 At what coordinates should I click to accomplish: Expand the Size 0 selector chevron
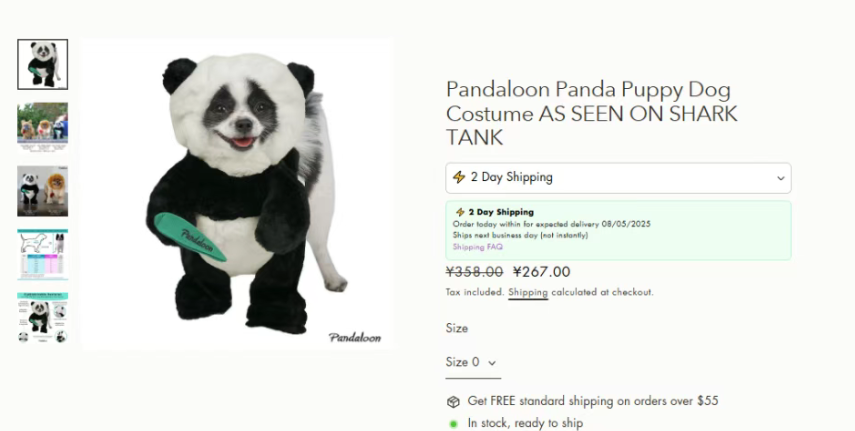tap(492, 363)
